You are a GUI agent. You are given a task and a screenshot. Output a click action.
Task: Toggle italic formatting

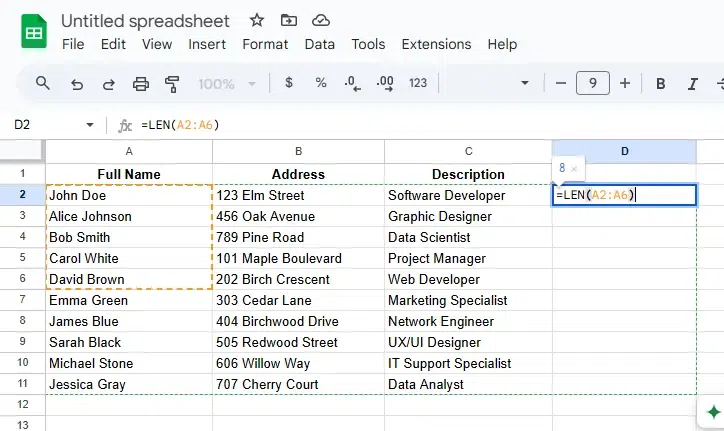coord(693,84)
